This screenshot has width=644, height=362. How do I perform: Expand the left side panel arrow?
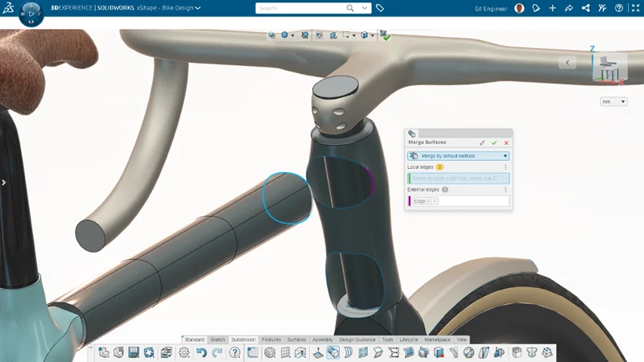(4, 183)
